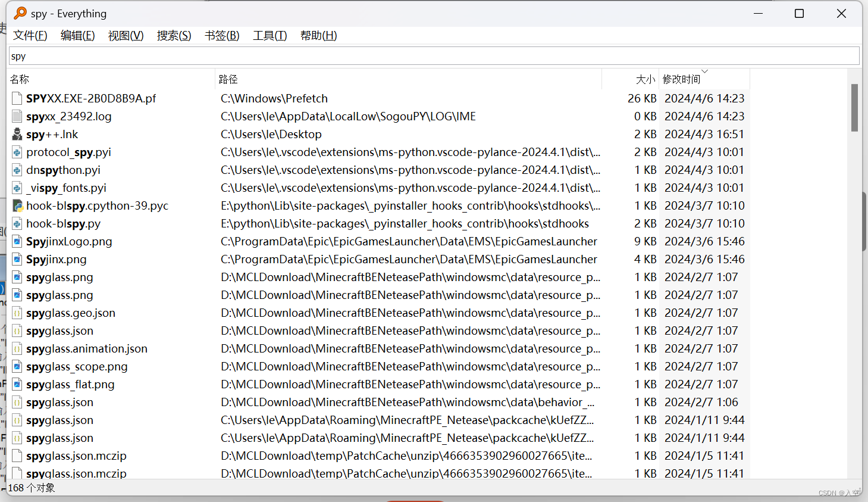Image resolution: width=868 pixels, height=502 pixels.
Task: Open the 编辑(E) menu
Action: (x=78, y=36)
